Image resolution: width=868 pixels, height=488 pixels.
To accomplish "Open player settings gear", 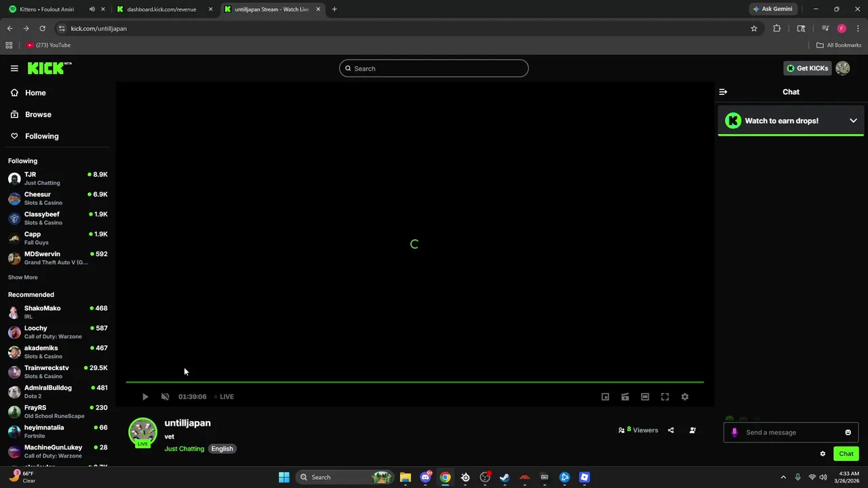I will [685, 396].
